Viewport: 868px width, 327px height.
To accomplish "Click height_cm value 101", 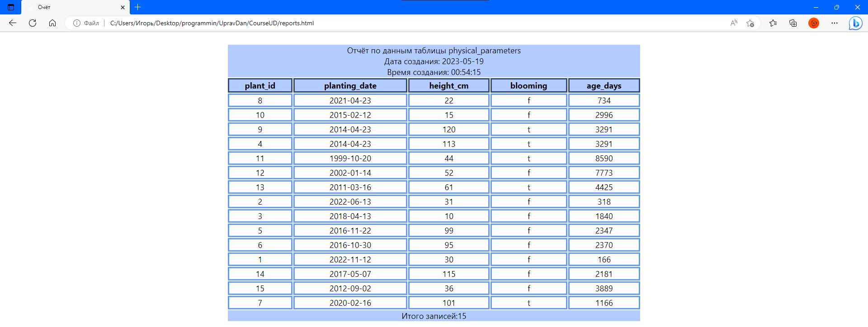I will pyautogui.click(x=449, y=303).
